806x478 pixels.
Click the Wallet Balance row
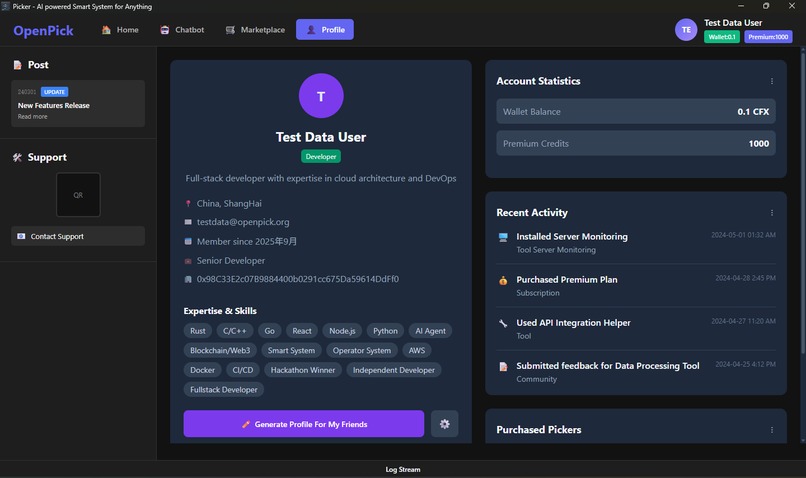tap(636, 112)
